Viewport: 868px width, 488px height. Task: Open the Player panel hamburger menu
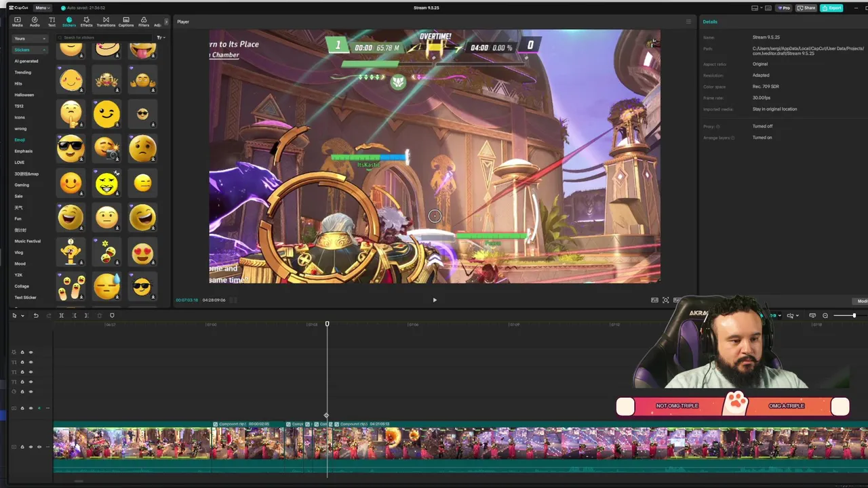pos(688,22)
